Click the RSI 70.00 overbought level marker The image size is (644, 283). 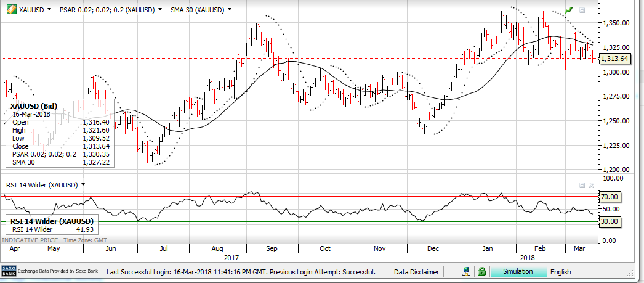(x=609, y=197)
